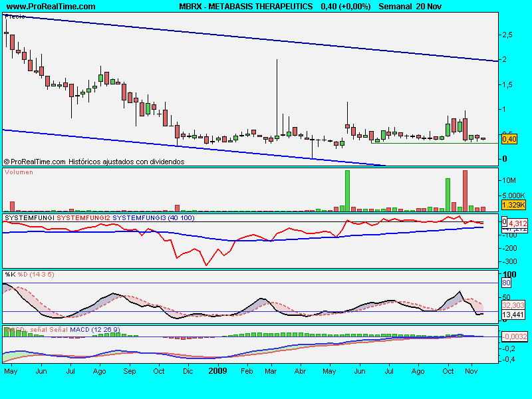Click the 20 Nov date in header
Image resolution: width=532 pixels, height=399 pixels.
428,7
